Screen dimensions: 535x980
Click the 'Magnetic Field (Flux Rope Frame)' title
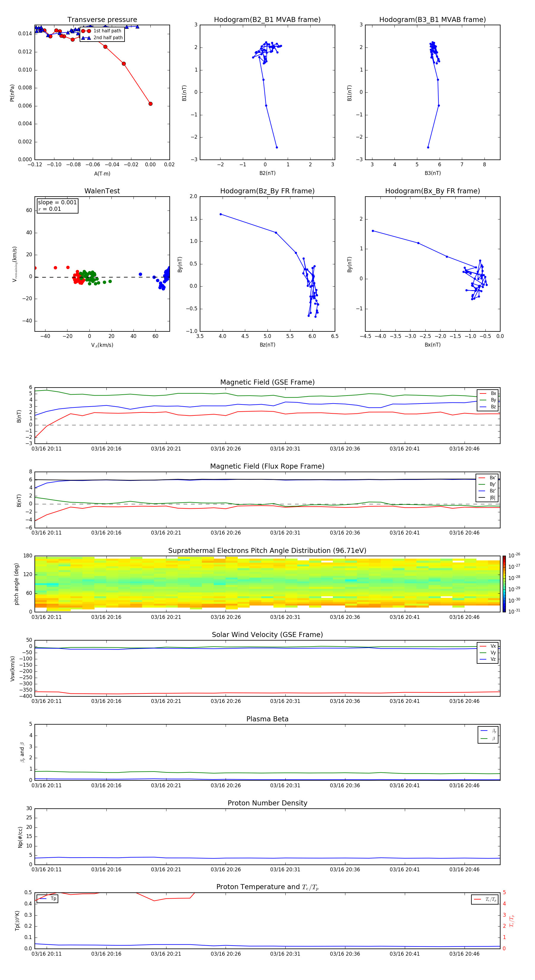[x=267, y=467]
